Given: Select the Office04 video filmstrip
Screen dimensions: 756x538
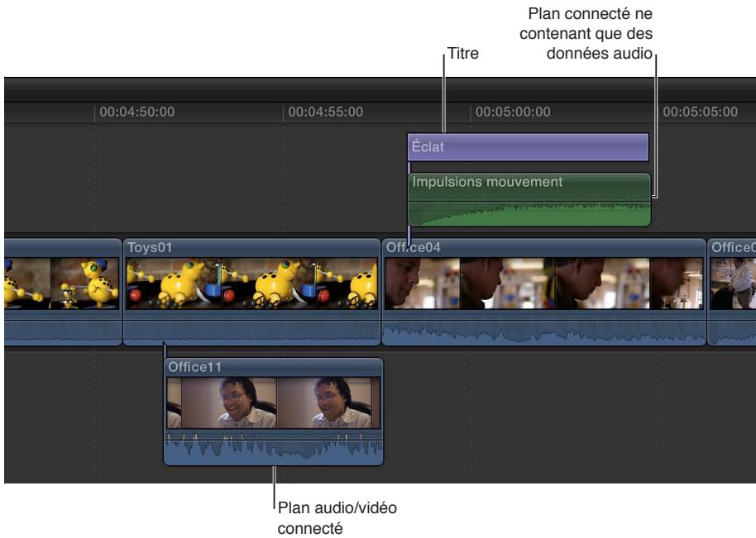Looking at the screenshot, I should [544, 283].
